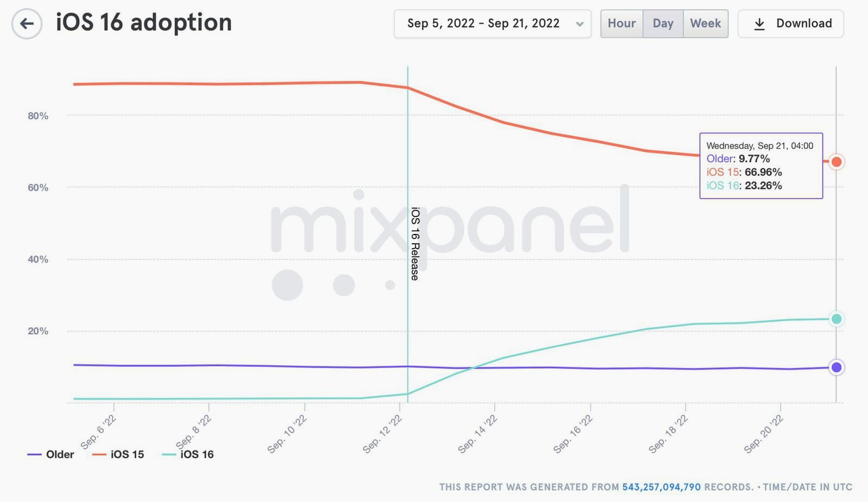Click the 543,257,094,790 records link
This screenshot has width=868, height=502.
[661, 487]
